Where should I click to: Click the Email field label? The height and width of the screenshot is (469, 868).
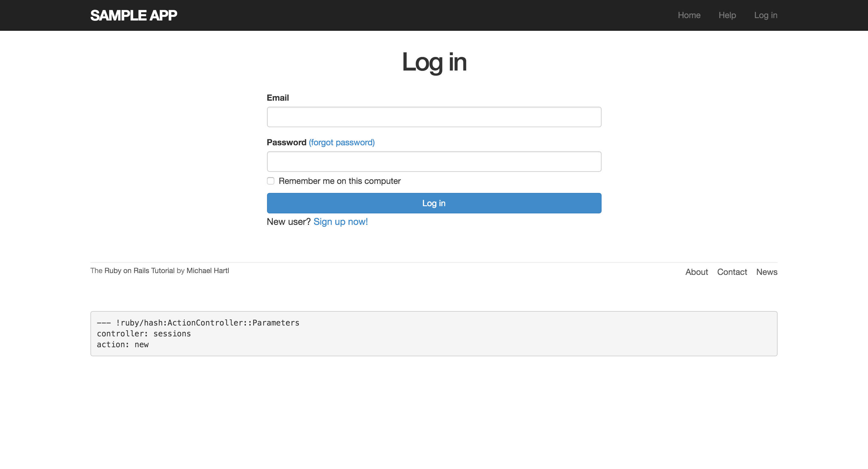(278, 98)
